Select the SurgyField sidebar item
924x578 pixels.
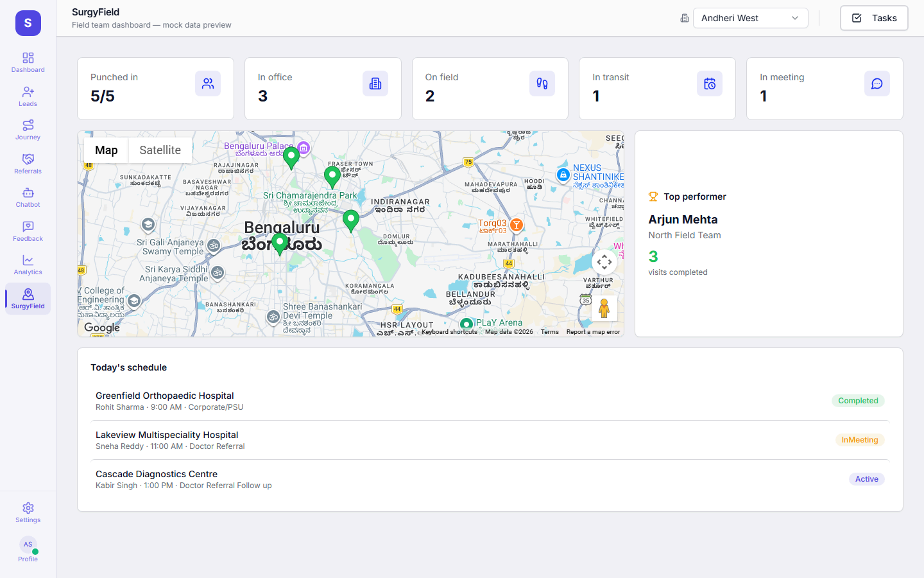(x=28, y=299)
